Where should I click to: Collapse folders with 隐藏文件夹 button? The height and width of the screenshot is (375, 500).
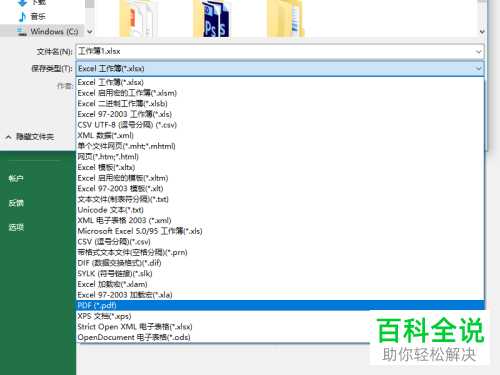pos(30,137)
